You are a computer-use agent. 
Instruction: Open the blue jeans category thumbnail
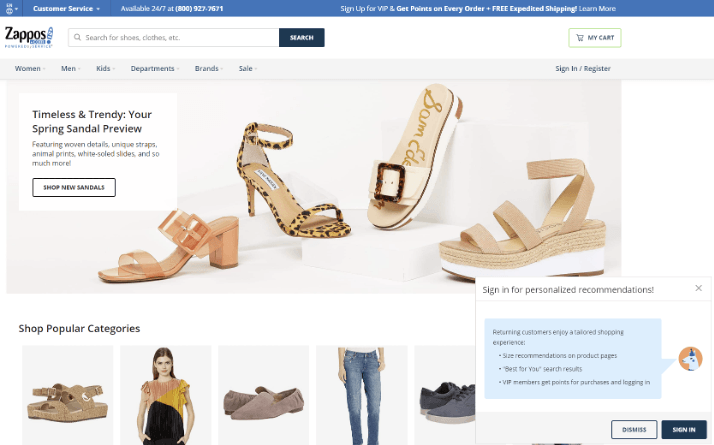pyautogui.click(x=362, y=395)
